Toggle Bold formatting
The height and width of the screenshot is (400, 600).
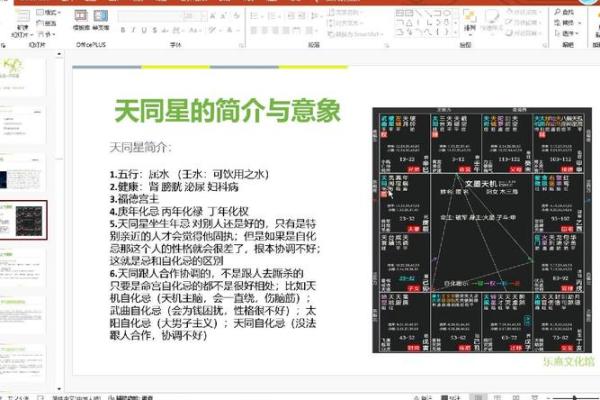tap(123, 30)
